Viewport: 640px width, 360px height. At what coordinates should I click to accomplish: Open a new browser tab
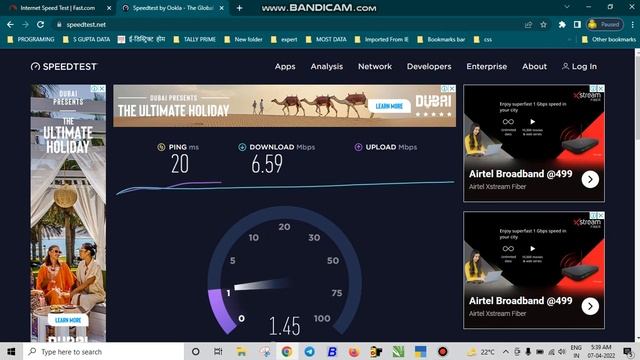coord(240,8)
